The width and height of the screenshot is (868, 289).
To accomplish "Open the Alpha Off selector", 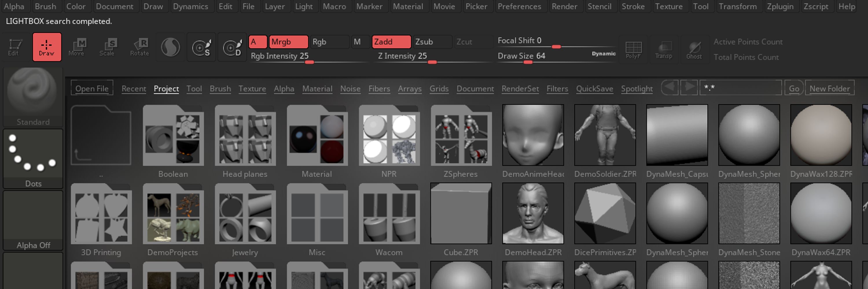I will [33, 221].
